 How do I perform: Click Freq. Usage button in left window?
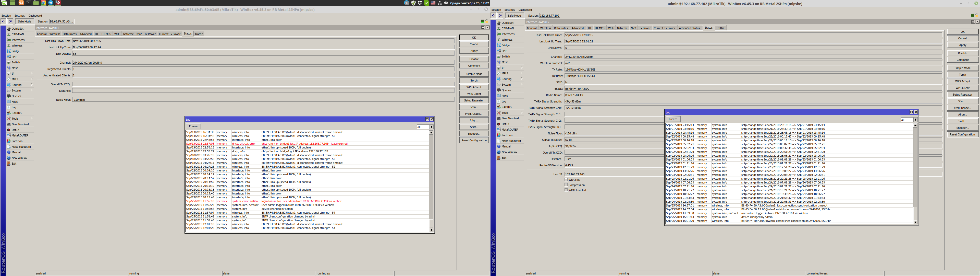point(474,114)
